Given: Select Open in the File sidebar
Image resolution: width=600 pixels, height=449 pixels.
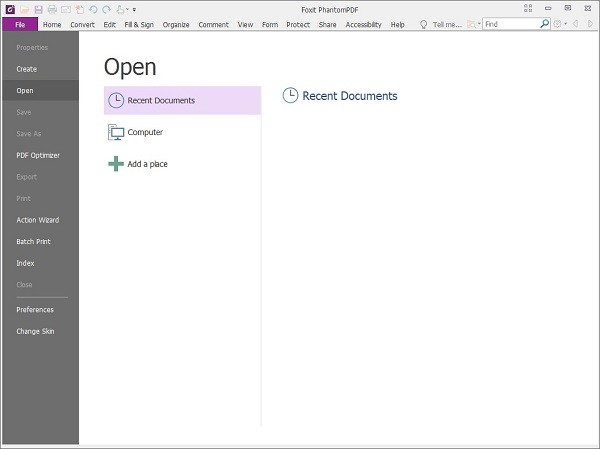Looking at the screenshot, I should [40, 91].
